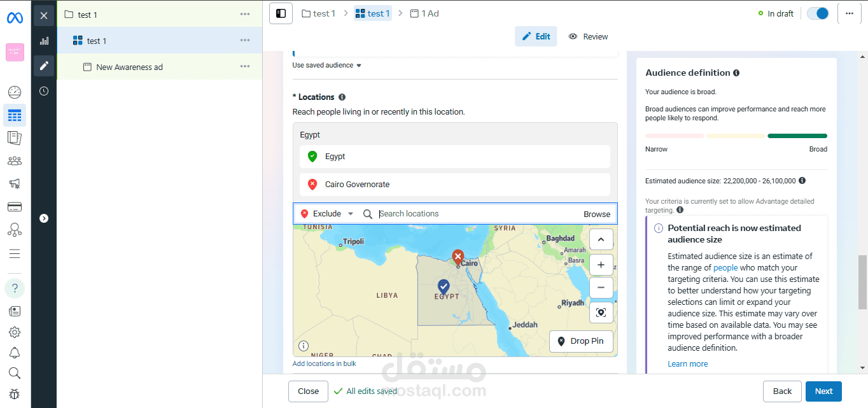The height and width of the screenshot is (408, 868).
Task: Open the performance chart icon
Action: pos(44,41)
